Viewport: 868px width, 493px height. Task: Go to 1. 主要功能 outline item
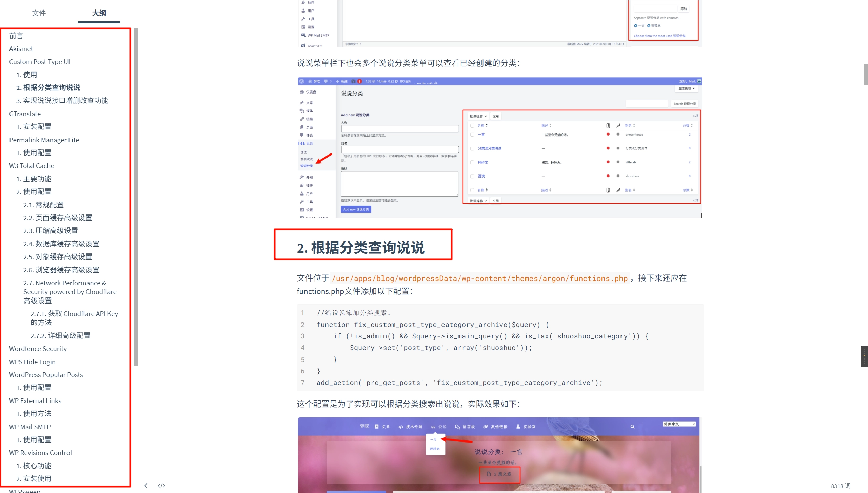[x=34, y=179]
